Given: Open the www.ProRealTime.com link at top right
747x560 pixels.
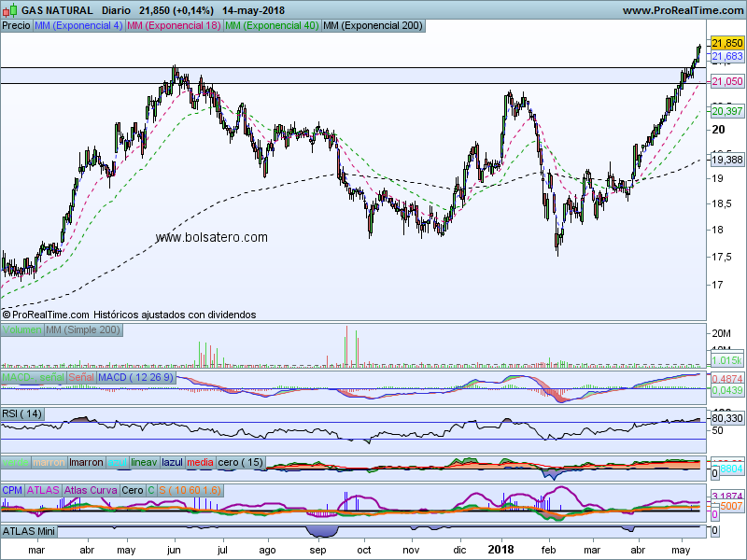Looking at the screenshot, I should 681,10.
